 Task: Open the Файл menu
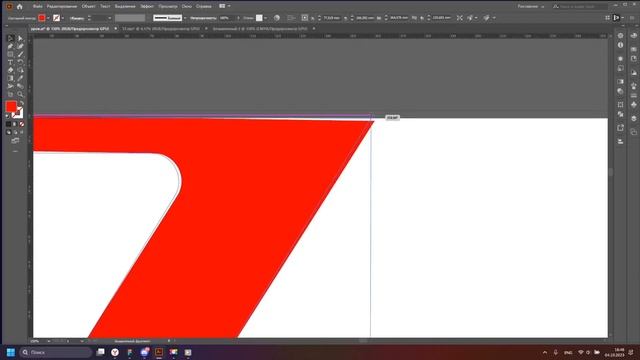37,7
